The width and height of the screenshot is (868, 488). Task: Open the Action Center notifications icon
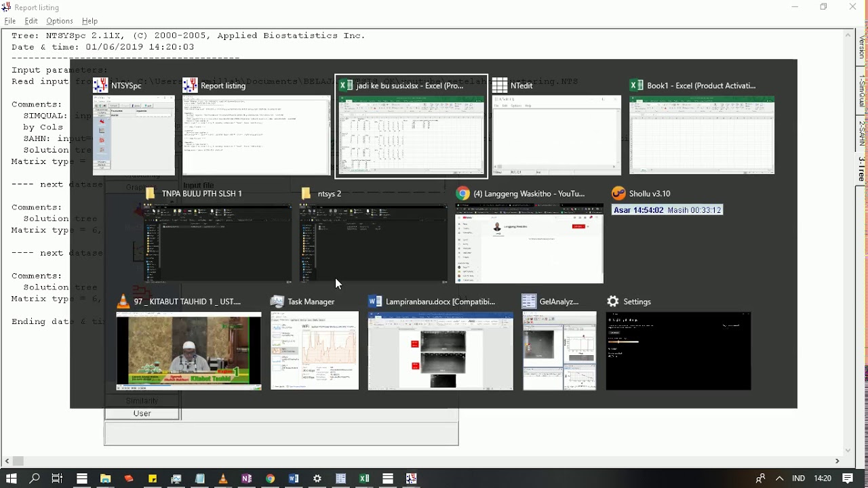(x=848, y=479)
